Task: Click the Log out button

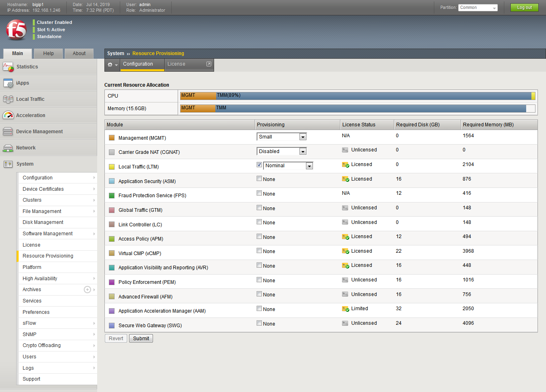Action: (525, 8)
